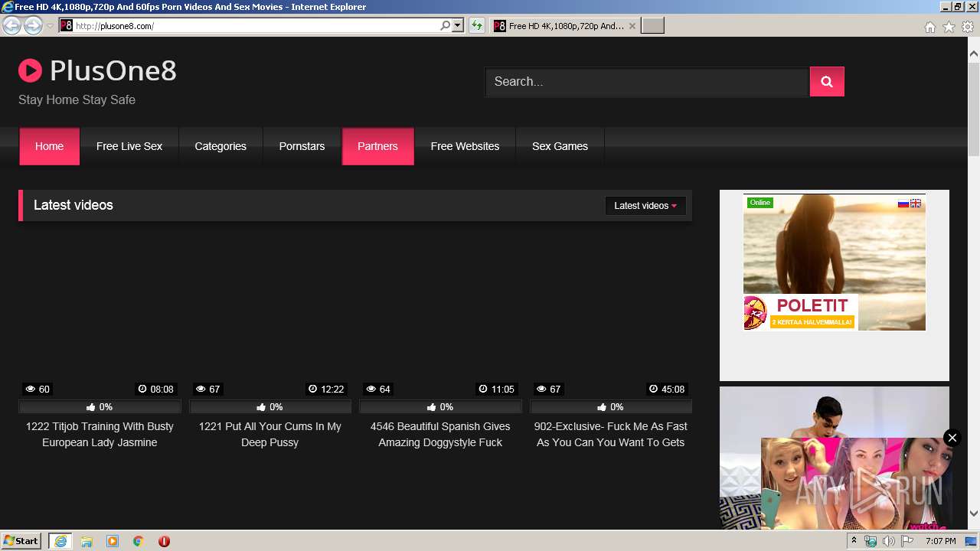Open the video title starting with 4546
980x551 pixels.
point(440,435)
